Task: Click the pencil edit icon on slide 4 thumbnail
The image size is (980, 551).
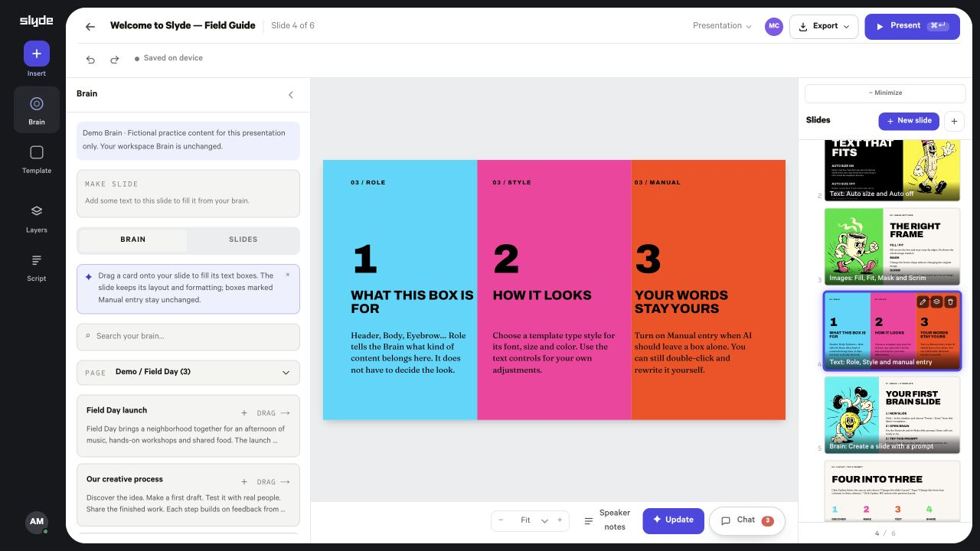Action: (923, 302)
